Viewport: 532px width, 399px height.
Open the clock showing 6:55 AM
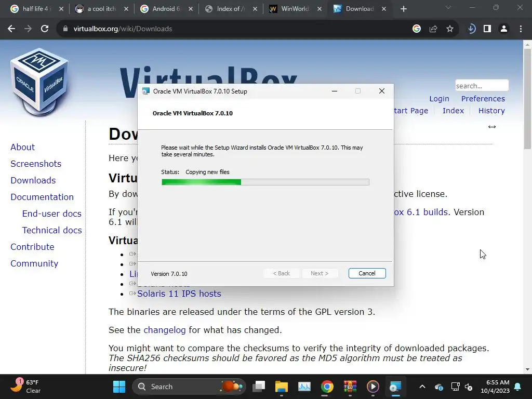495,387
